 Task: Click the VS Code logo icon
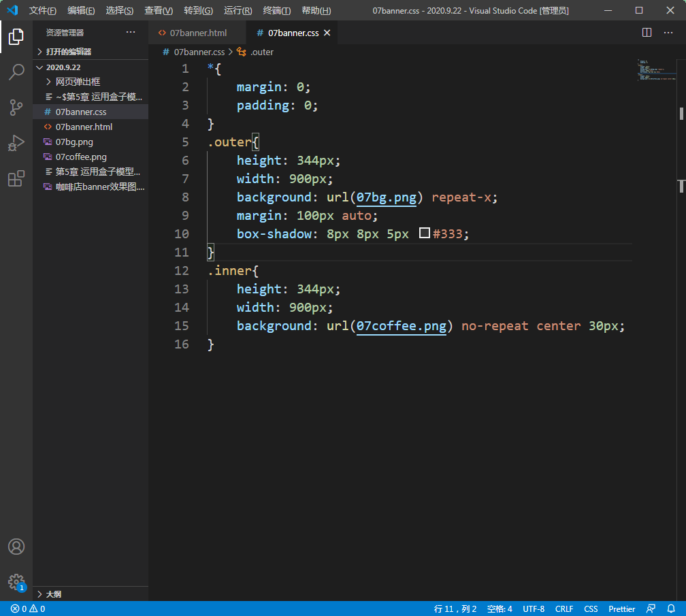[13, 10]
